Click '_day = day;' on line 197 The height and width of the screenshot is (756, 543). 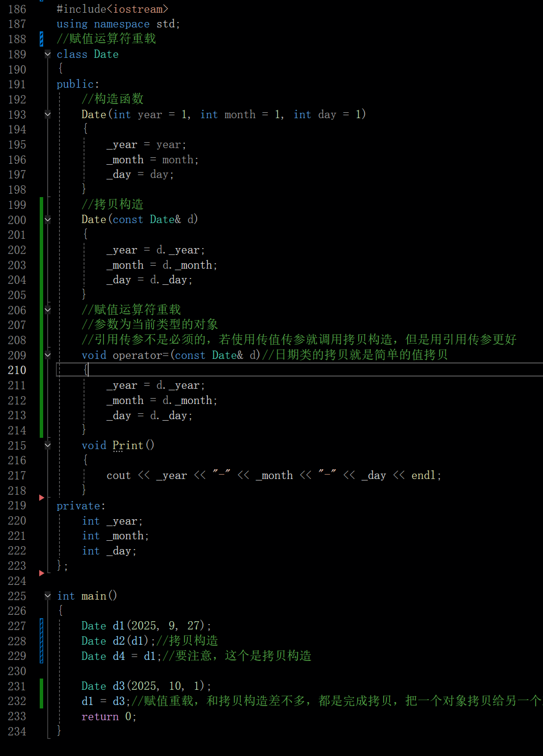140,175
